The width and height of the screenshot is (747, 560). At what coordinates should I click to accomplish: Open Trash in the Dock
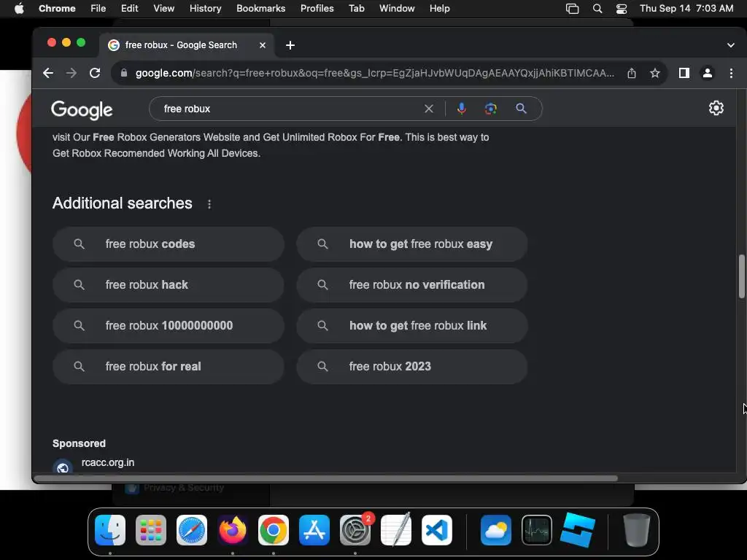point(636,530)
